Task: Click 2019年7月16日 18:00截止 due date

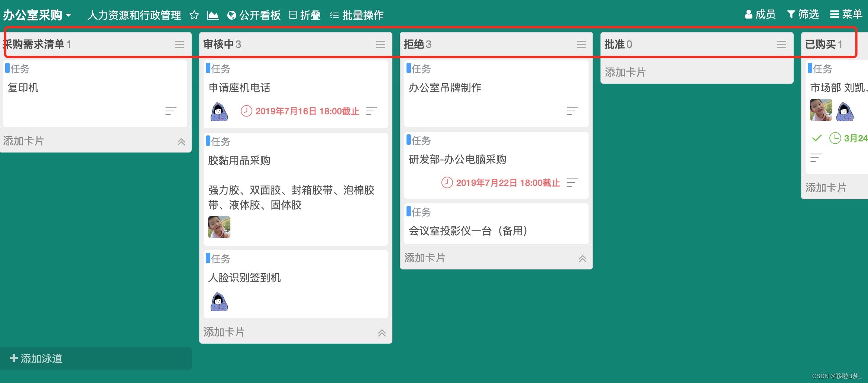Action: 300,111
